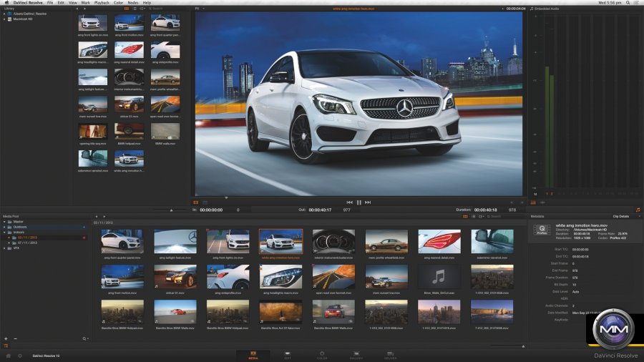This screenshot has width=644, height=362.
Task: Expand the Macintosh HD library volume
Action: pyautogui.click(x=4, y=19)
